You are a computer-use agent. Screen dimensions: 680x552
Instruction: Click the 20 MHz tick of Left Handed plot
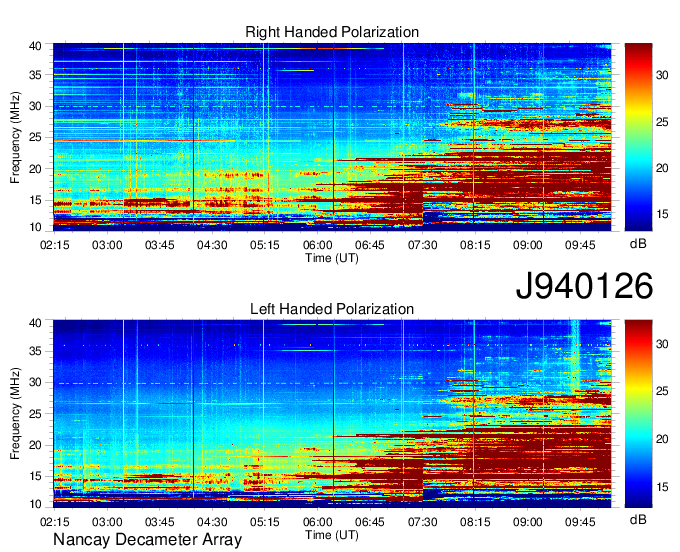(x=35, y=445)
